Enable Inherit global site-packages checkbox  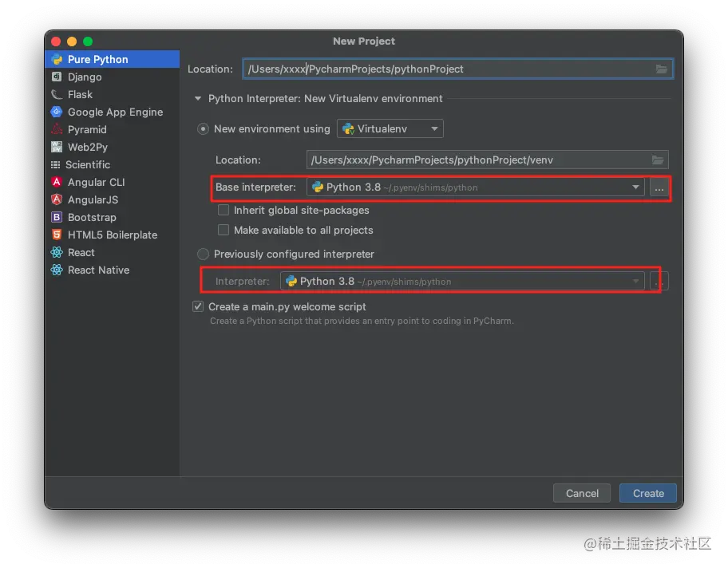click(224, 211)
